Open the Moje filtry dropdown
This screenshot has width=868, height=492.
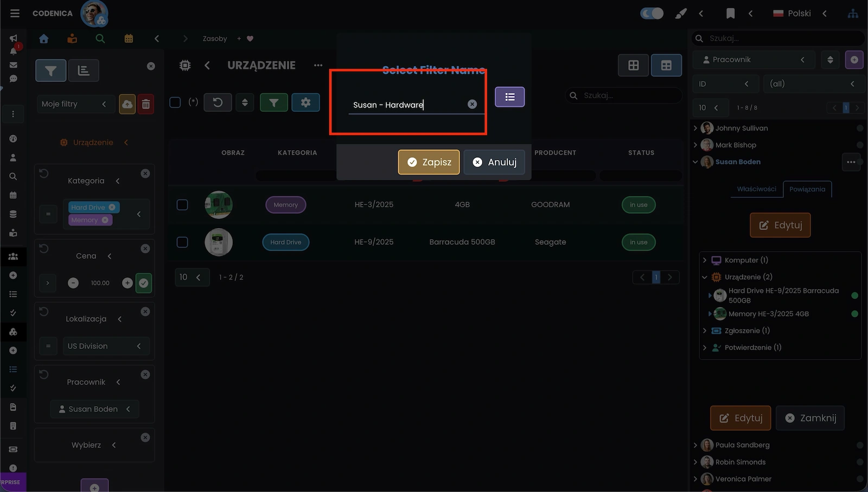[x=75, y=104]
